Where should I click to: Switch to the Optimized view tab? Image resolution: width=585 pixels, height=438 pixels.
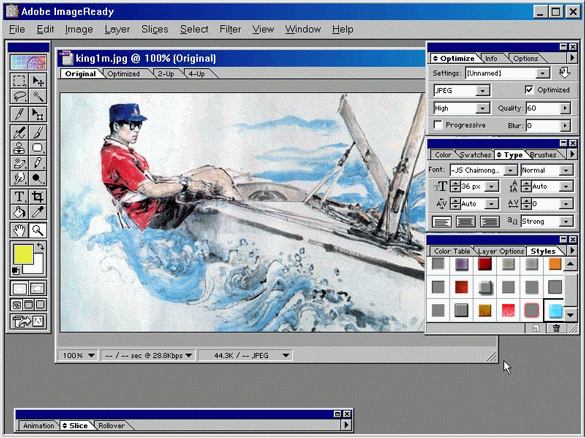tap(123, 74)
